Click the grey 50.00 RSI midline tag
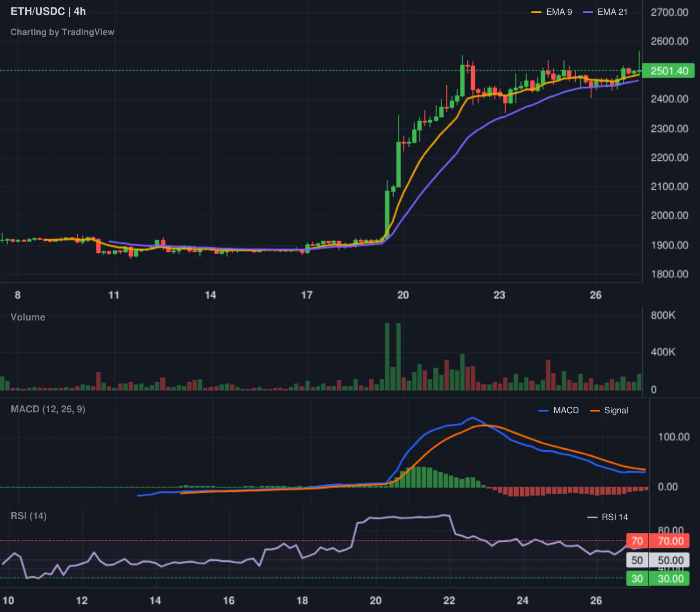Image resolution: width=700 pixels, height=612 pixels. click(x=669, y=560)
